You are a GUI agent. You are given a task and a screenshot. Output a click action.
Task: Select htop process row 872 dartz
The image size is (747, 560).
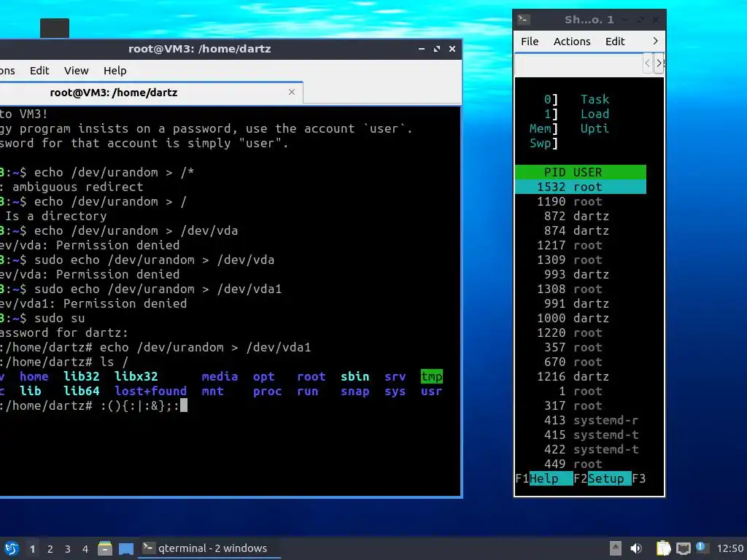coord(580,216)
